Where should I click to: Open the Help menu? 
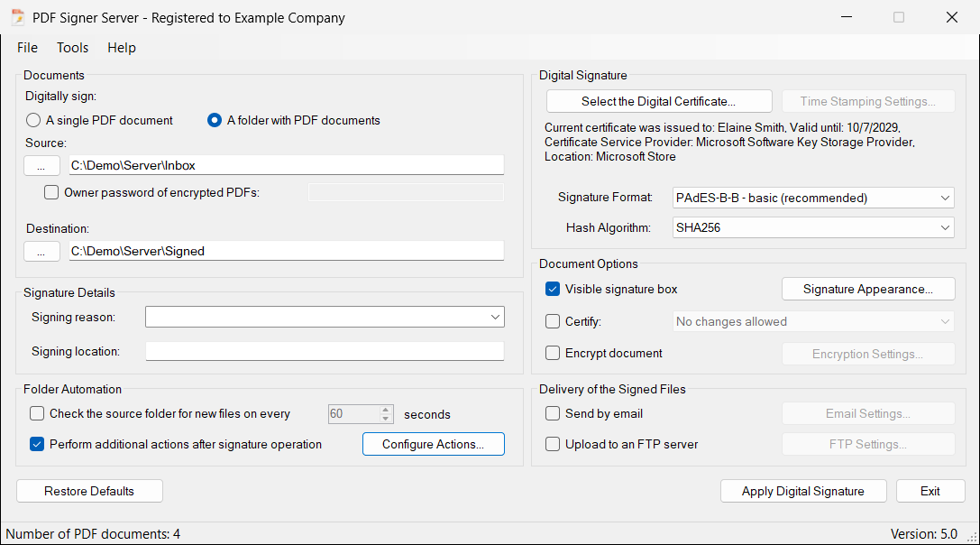point(121,48)
